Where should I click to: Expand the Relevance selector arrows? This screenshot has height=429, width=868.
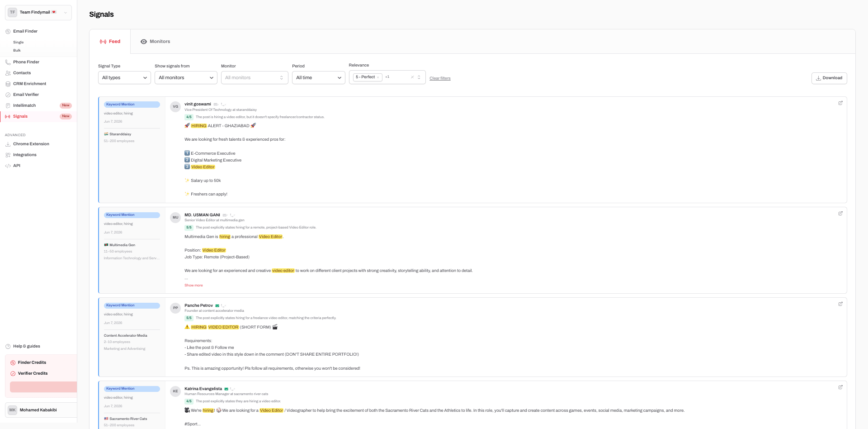419,77
